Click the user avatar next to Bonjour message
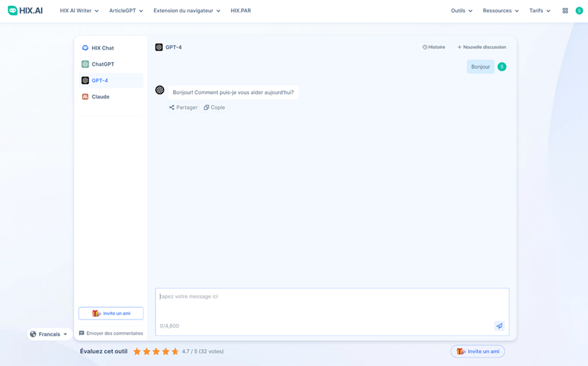 click(502, 67)
